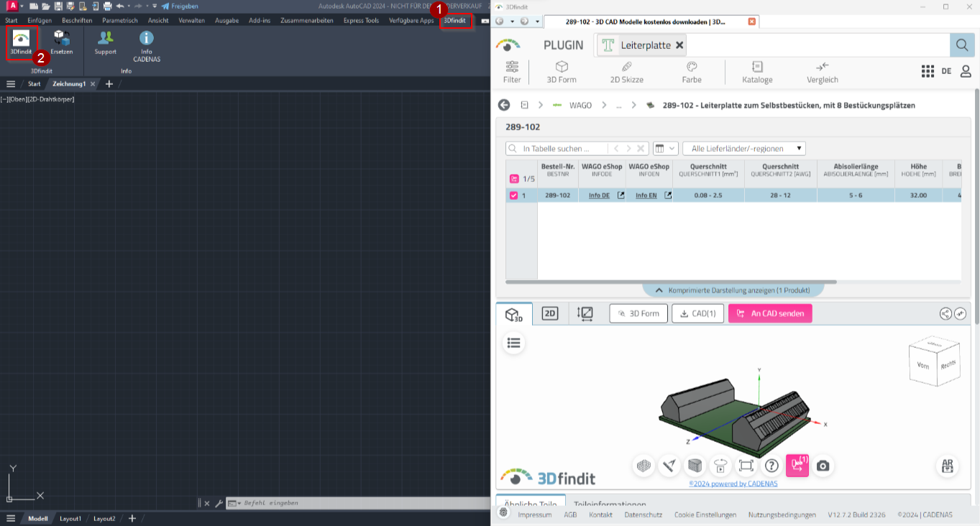Click the measure tool icon in viewer
Image resolution: width=980 pixels, height=526 pixels.
[669, 466]
